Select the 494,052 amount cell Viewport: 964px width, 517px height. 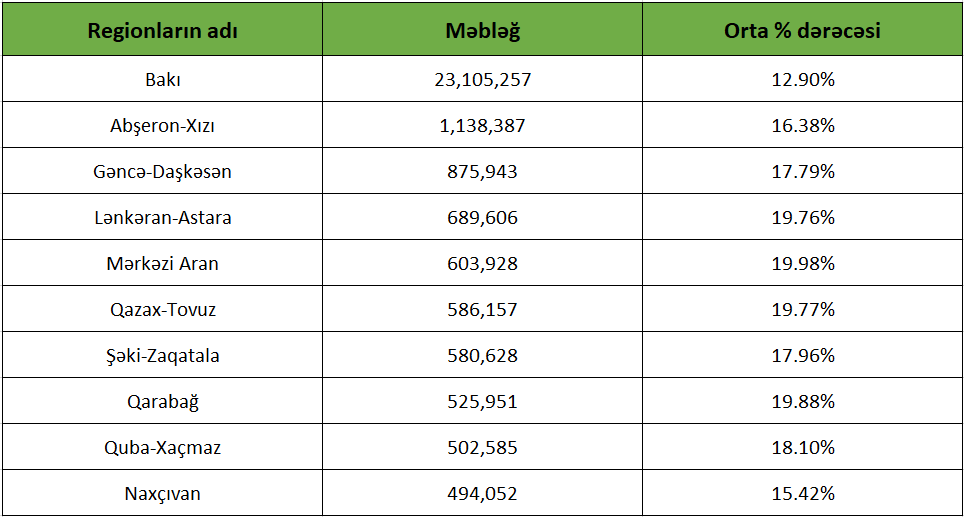click(x=482, y=494)
